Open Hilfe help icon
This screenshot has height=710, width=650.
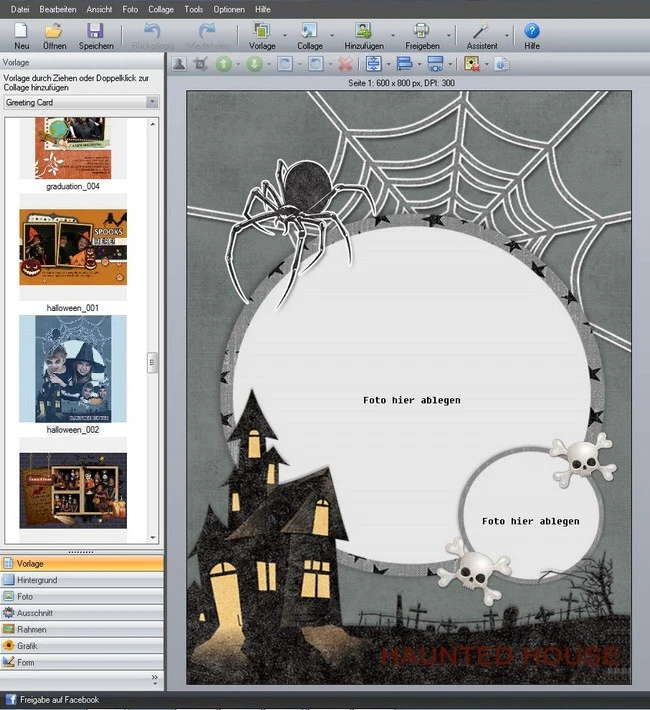coord(532,31)
